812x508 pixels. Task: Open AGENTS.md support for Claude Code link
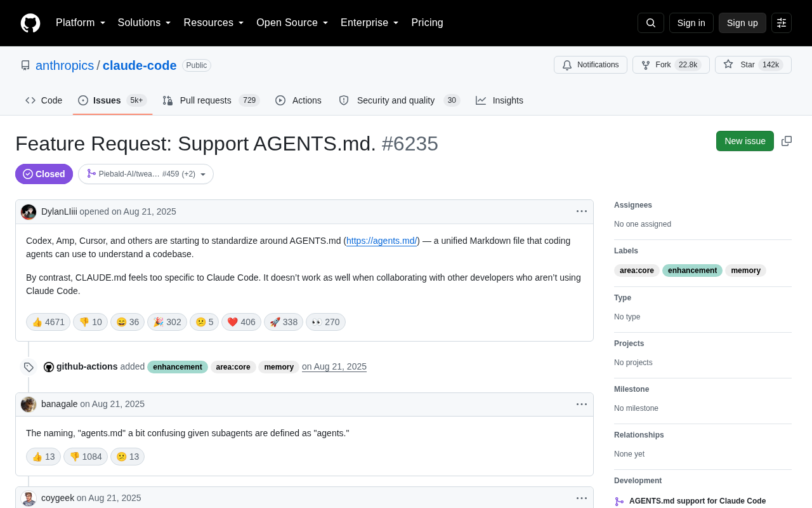[697, 501]
